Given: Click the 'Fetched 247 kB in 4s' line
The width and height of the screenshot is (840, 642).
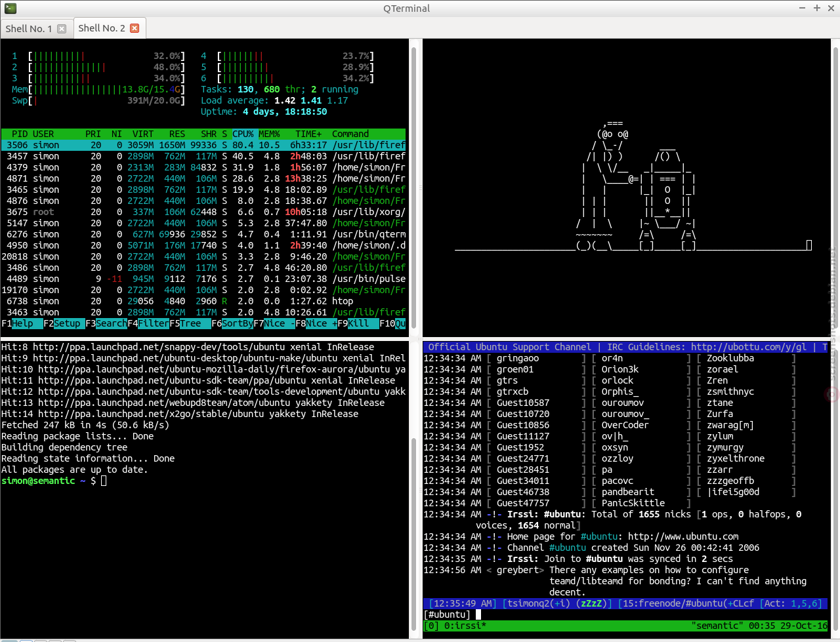Looking at the screenshot, I should point(85,425).
